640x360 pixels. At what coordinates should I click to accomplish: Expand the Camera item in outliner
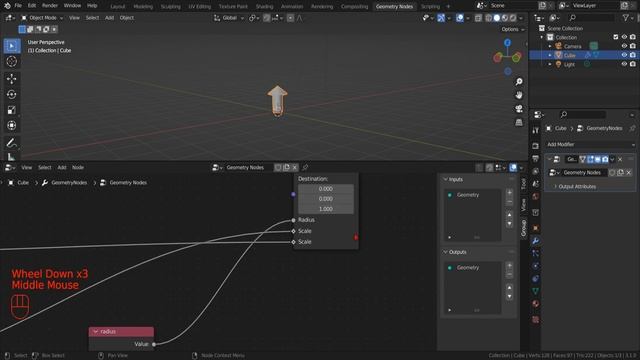coord(550,46)
